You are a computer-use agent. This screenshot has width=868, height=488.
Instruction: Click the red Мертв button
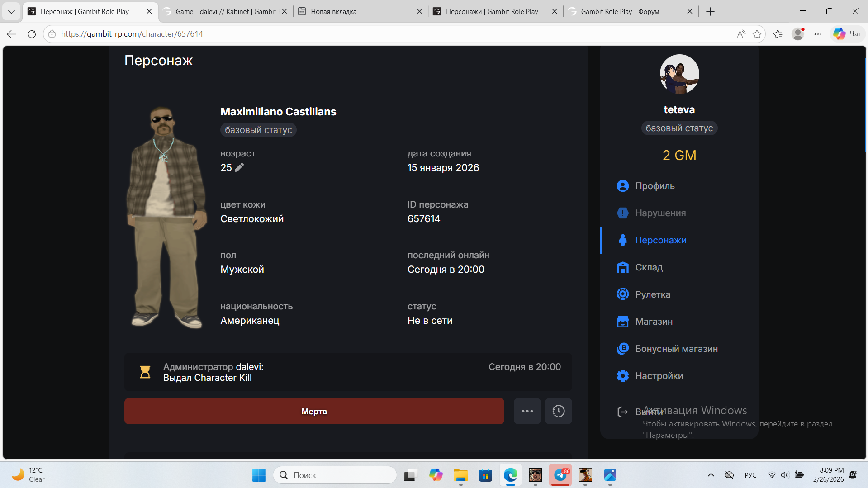pos(314,411)
